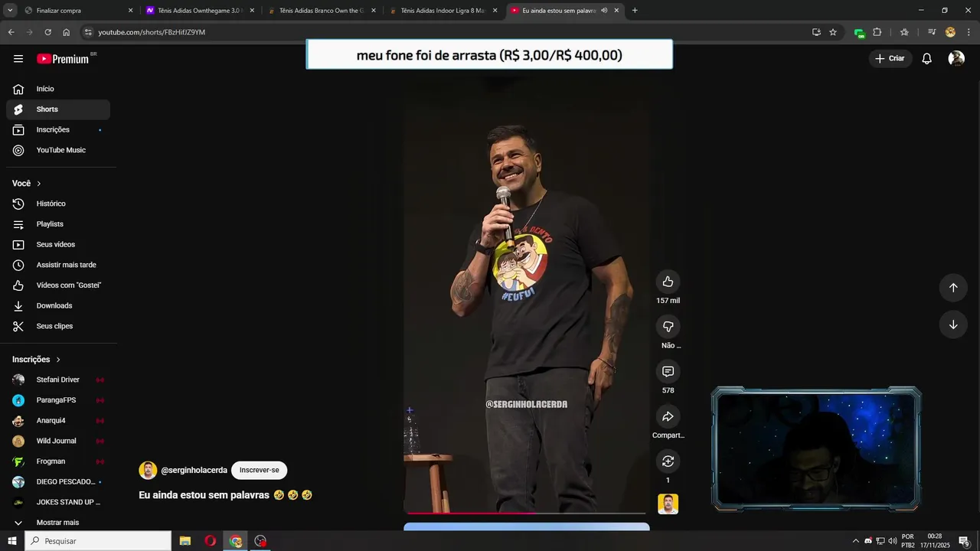This screenshot has height=551, width=980.
Task: Switch to Tênis Adidas Indoor Ligra 8 tab
Action: tap(443, 11)
